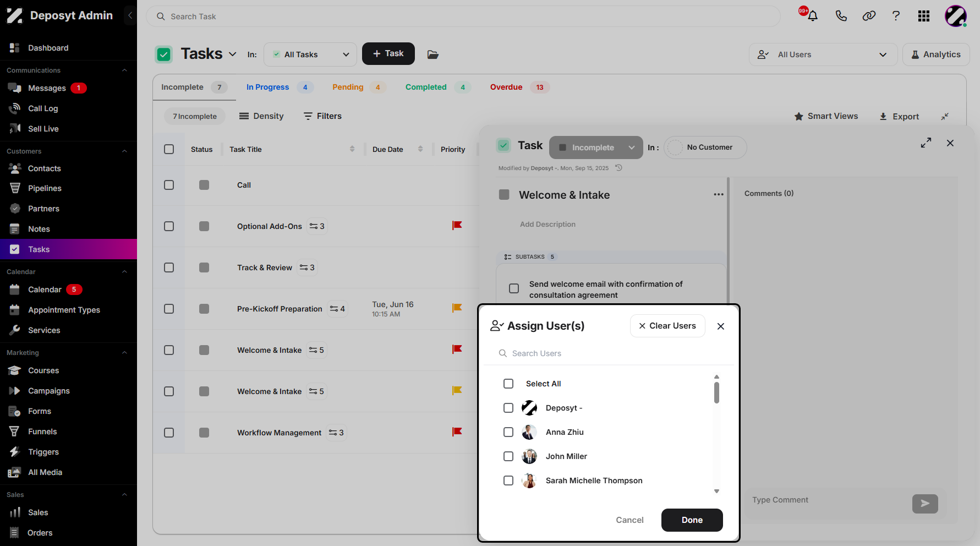Collapse the Communications sidebar section
Viewport: 980px width, 546px height.
tap(124, 70)
